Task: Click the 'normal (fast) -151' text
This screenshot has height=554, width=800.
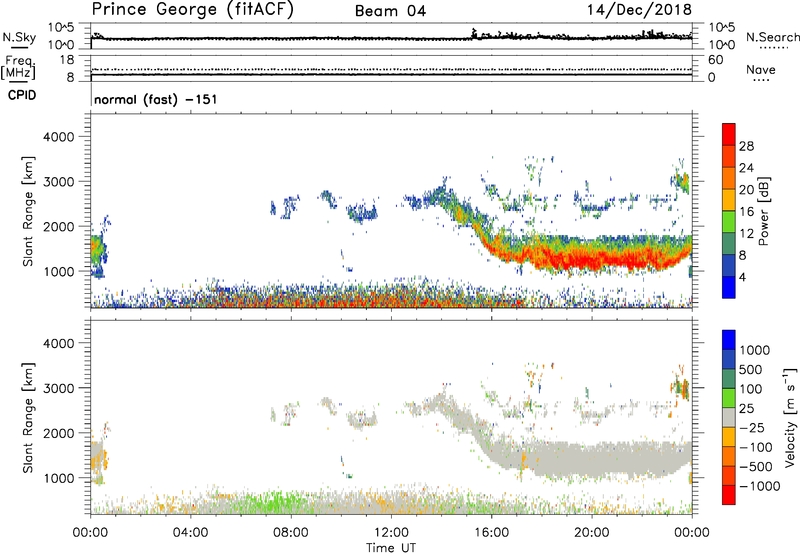Action: [x=156, y=99]
